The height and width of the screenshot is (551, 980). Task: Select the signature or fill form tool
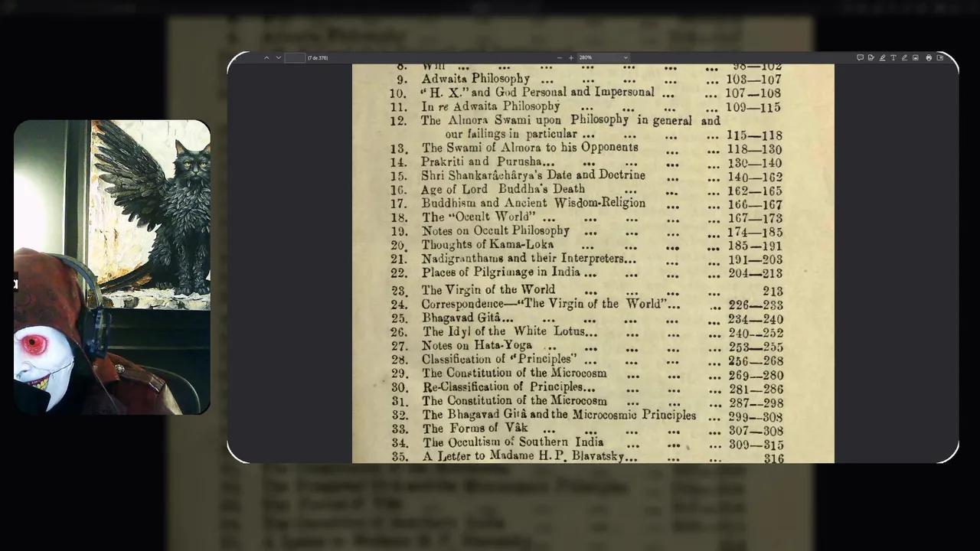871,57
